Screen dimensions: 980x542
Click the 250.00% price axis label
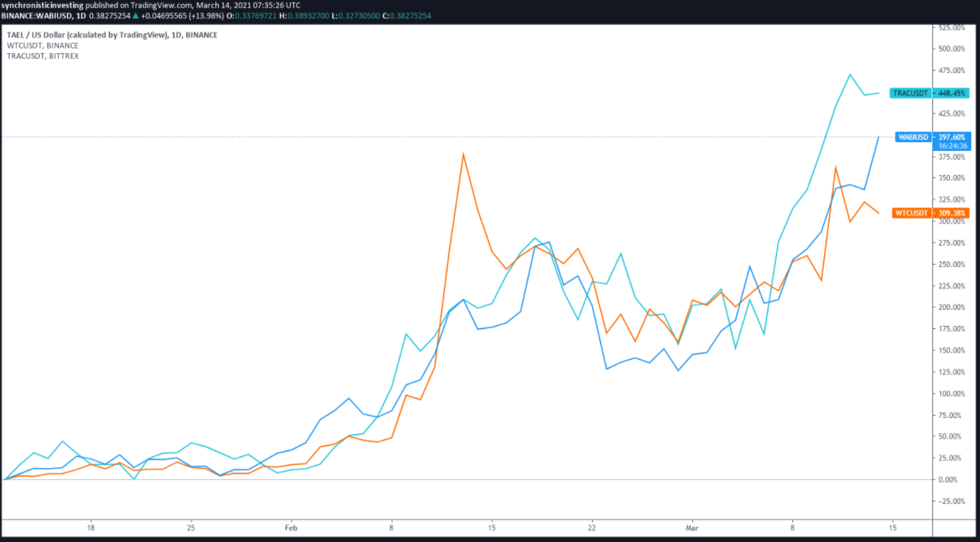click(x=951, y=265)
